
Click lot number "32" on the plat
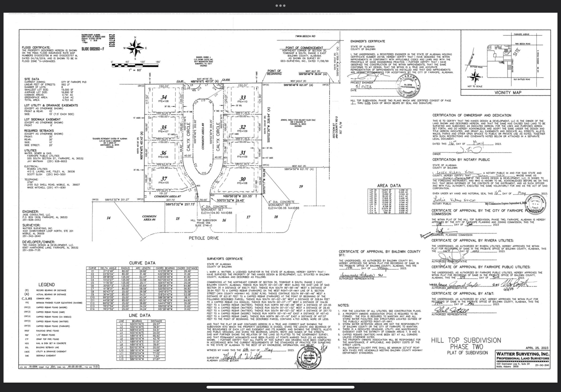coord(243,127)
